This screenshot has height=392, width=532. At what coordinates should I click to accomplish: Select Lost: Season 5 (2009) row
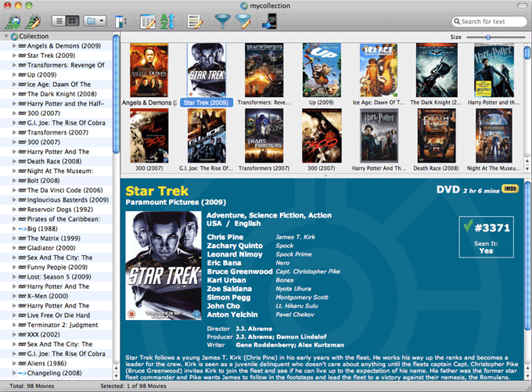click(x=59, y=277)
